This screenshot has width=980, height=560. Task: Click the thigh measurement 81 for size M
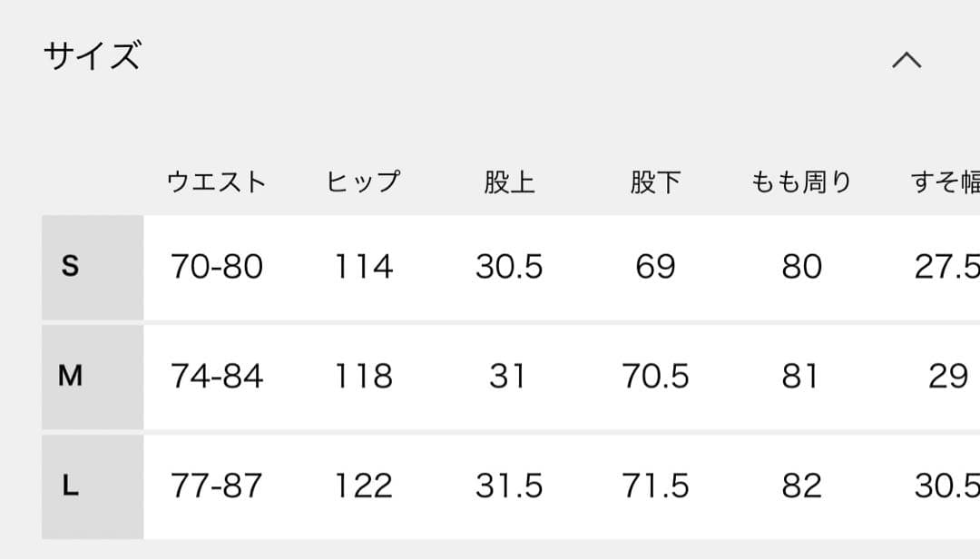click(801, 375)
